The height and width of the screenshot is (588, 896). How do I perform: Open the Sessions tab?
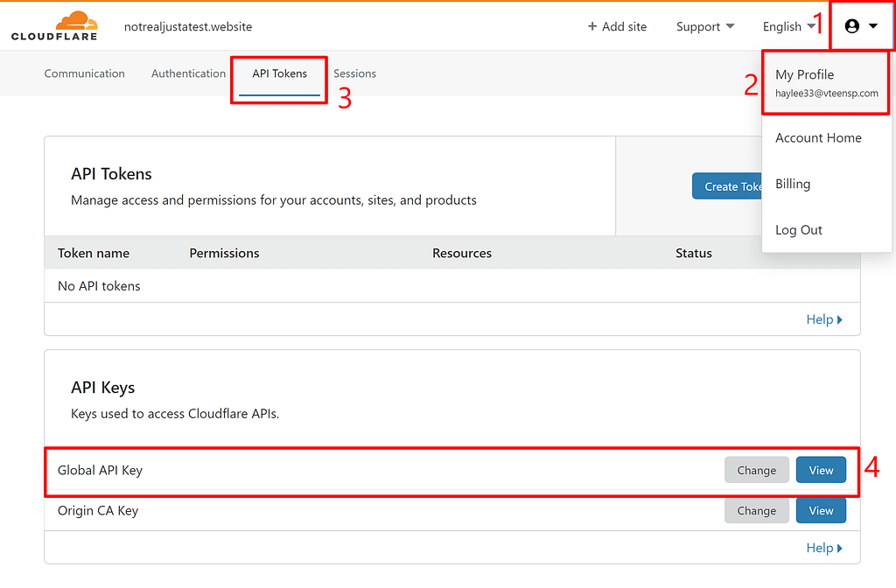click(354, 73)
